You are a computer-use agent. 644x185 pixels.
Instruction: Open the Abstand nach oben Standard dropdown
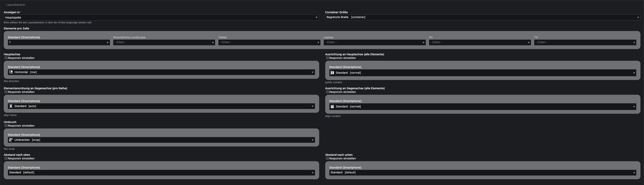coord(161,173)
